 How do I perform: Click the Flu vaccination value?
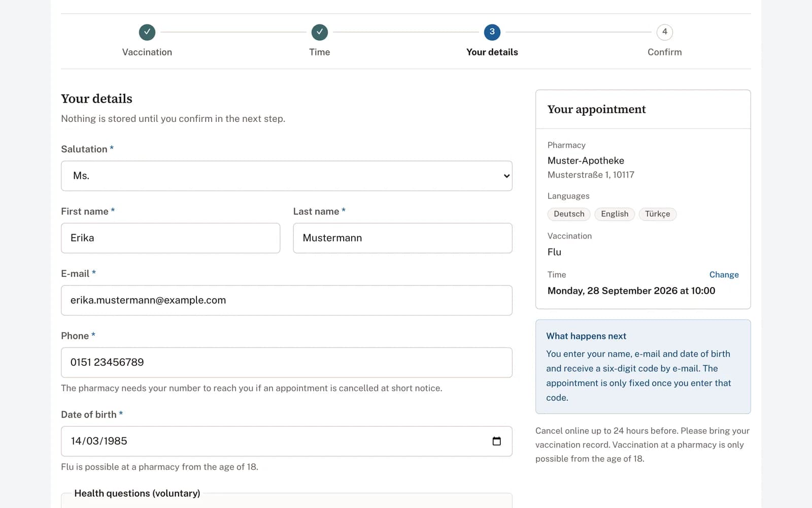point(554,252)
